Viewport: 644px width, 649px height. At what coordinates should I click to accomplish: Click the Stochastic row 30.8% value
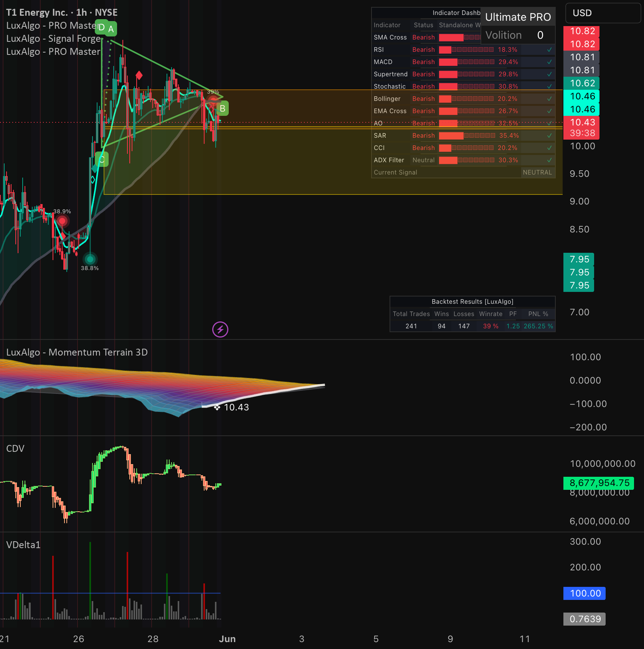pyautogui.click(x=508, y=86)
